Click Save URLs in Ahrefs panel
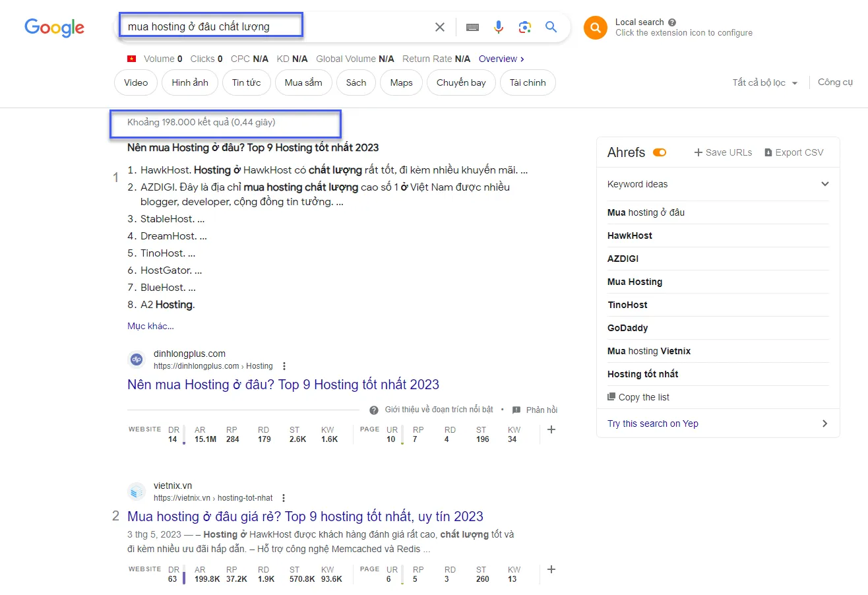 pyautogui.click(x=723, y=152)
